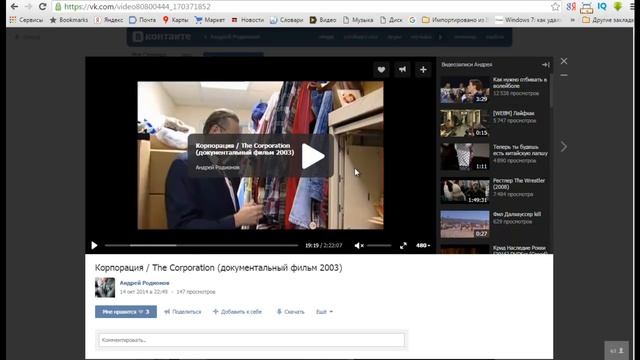Click Добавить к себе button

coord(237,312)
